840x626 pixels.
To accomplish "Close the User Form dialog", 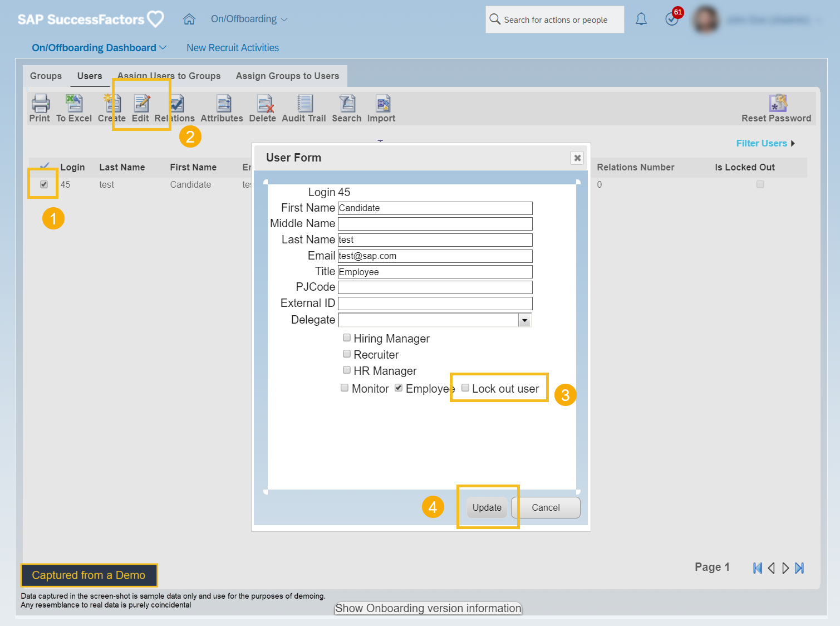I will [x=577, y=158].
